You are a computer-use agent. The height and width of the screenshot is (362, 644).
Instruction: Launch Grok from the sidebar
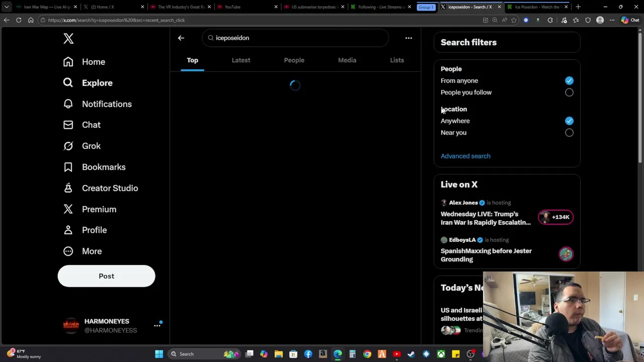[91, 146]
